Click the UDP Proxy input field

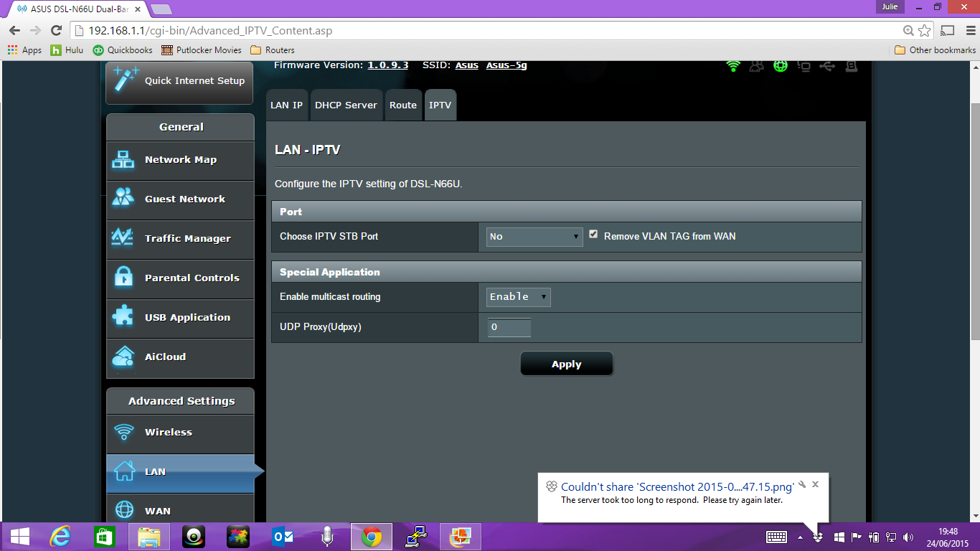pos(509,327)
